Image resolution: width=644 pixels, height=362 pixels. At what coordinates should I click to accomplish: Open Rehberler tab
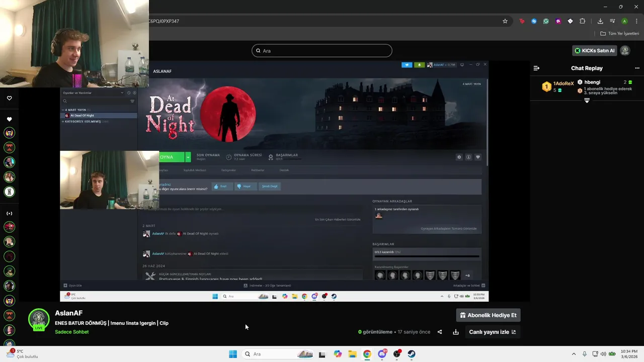click(x=258, y=170)
